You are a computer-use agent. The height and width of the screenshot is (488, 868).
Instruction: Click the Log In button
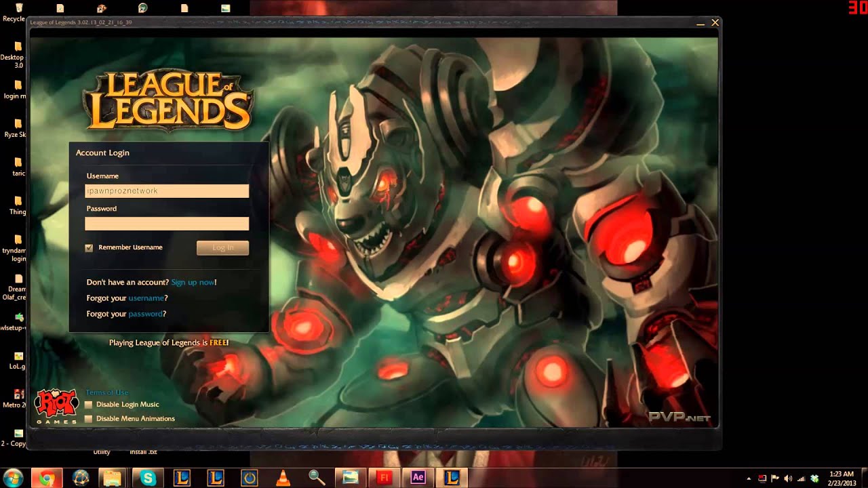point(222,248)
